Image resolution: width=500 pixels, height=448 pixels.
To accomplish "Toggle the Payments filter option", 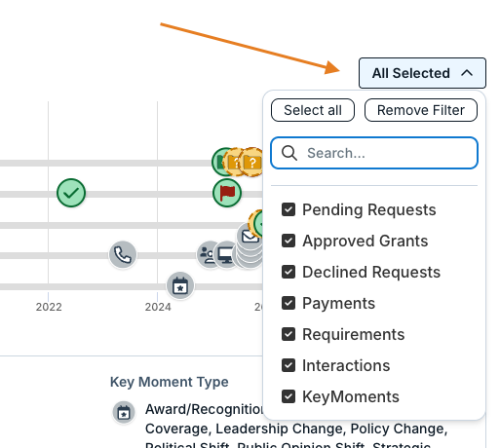I will click(x=328, y=303).
